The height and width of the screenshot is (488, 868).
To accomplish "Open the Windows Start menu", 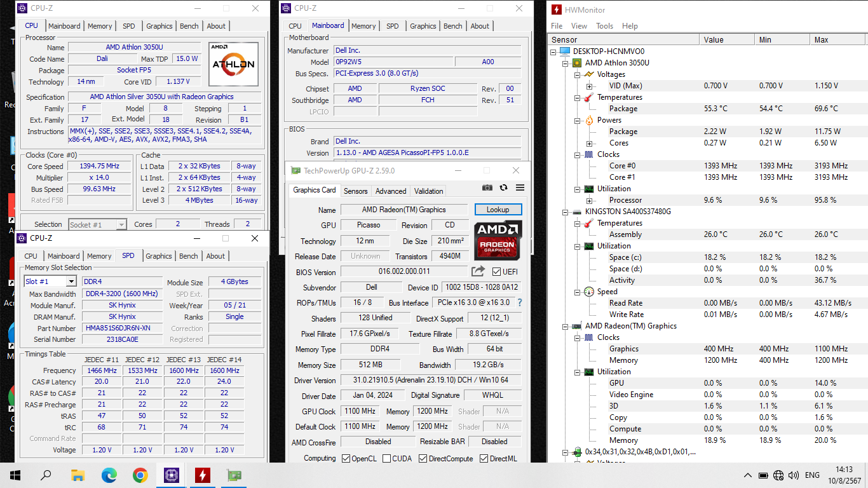I will (x=15, y=475).
